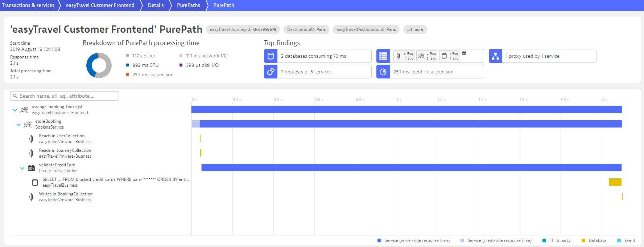Click the '3 Req 1 Svc' MongoDB badge
The width and height of the screenshot is (644, 247).
pos(404,56)
